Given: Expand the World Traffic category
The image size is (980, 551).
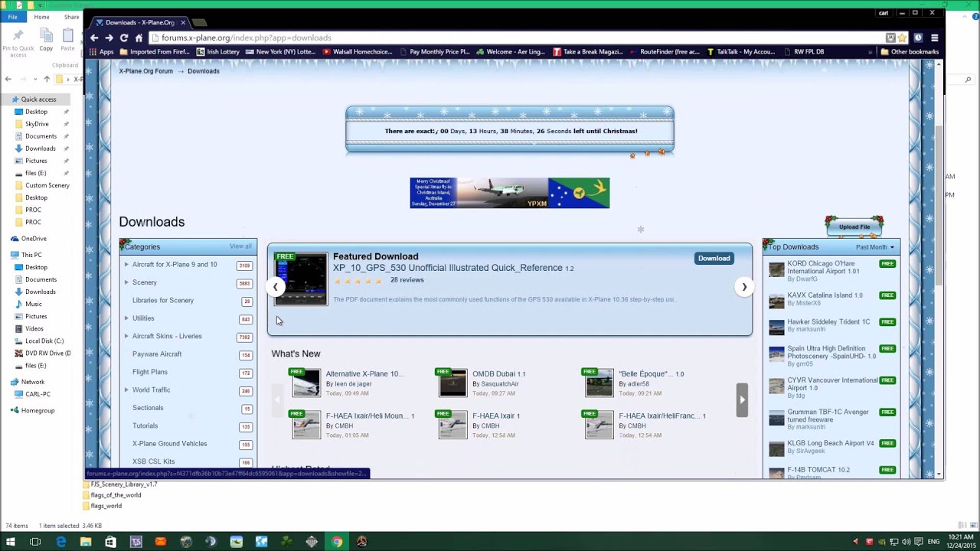Looking at the screenshot, I should coord(126,390).
